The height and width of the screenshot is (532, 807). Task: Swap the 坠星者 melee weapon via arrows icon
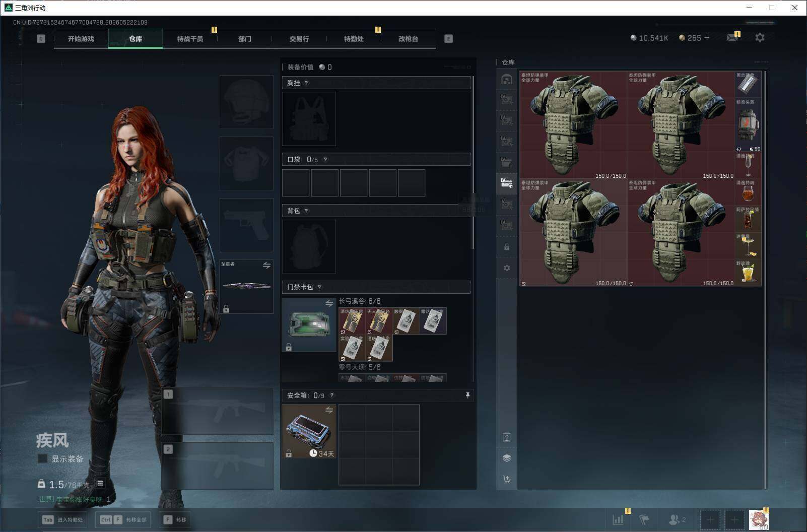pos(266,265)
